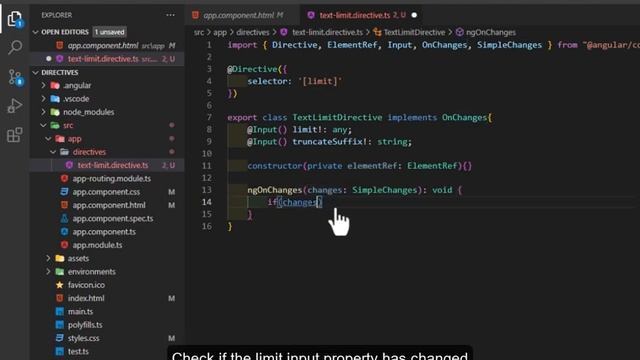This screenshot has width=640, height=360.
Task: Click the app.component.css file icon
Action: (64, 192)
